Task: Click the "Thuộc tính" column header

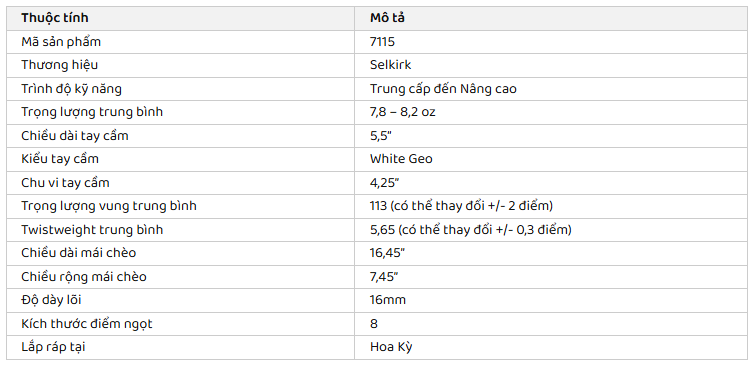Action: click(55, 18)
